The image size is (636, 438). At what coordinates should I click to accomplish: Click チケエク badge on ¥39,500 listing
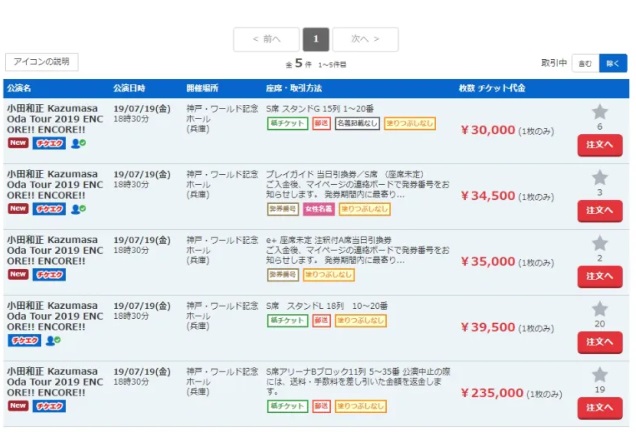[x=24, y=340]
